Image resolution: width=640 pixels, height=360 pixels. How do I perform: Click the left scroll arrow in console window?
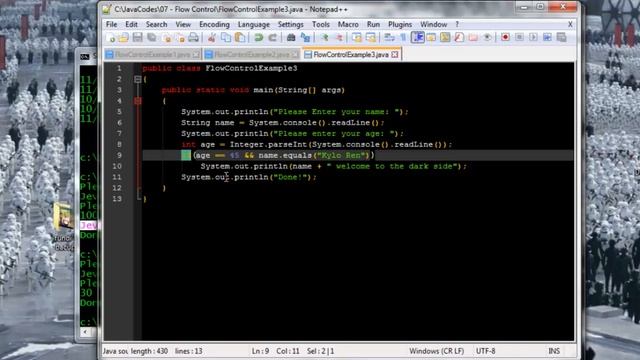coord(85,332)
